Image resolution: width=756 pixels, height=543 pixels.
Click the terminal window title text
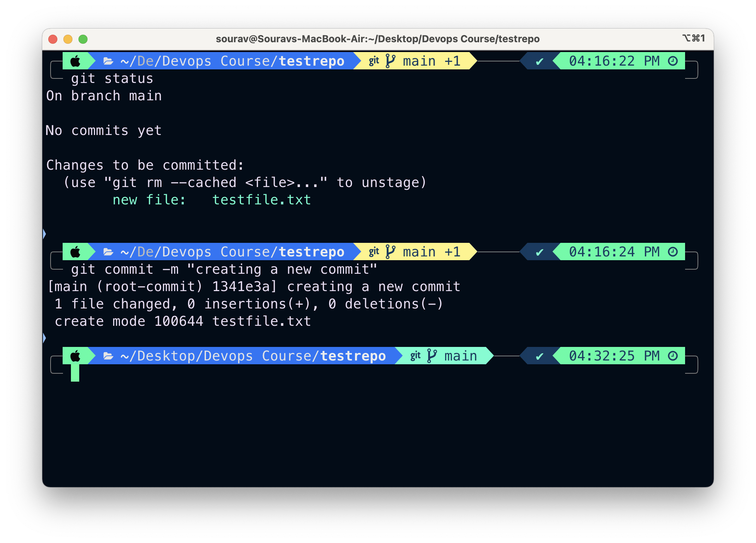tap(378, 39)
